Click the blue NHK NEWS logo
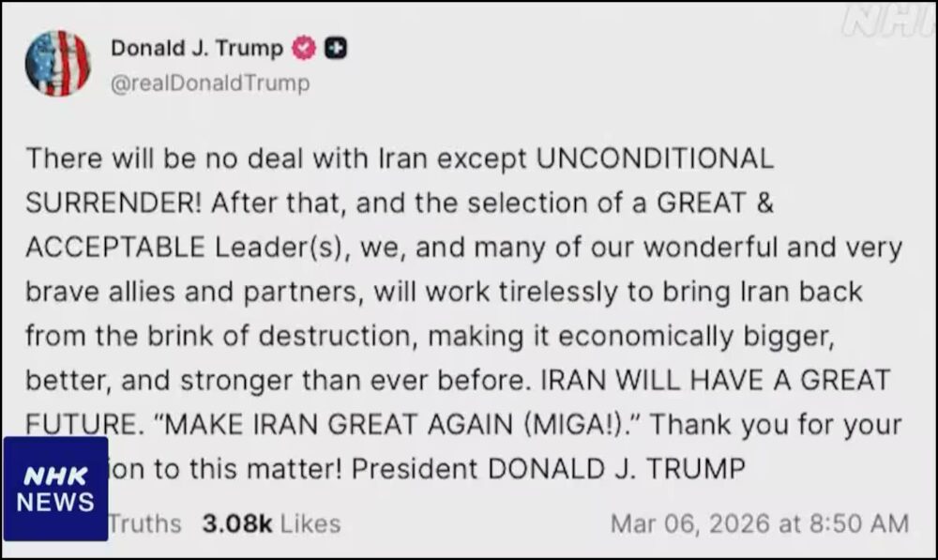The image size is (938, 560). (x=55, y=489)
